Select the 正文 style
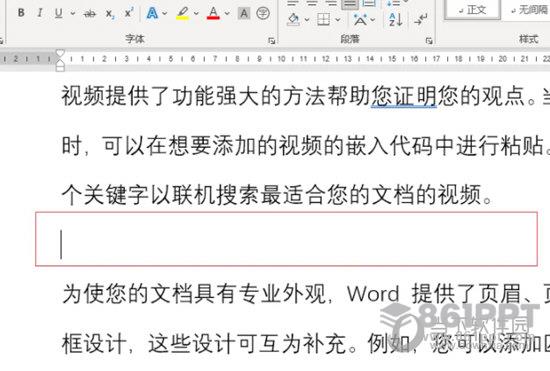Viewport: 550px width, 371px height. point(472,9)
